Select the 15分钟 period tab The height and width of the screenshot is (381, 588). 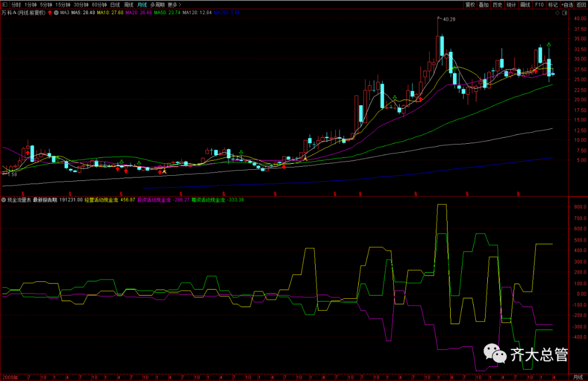click(x=63, y=4)
